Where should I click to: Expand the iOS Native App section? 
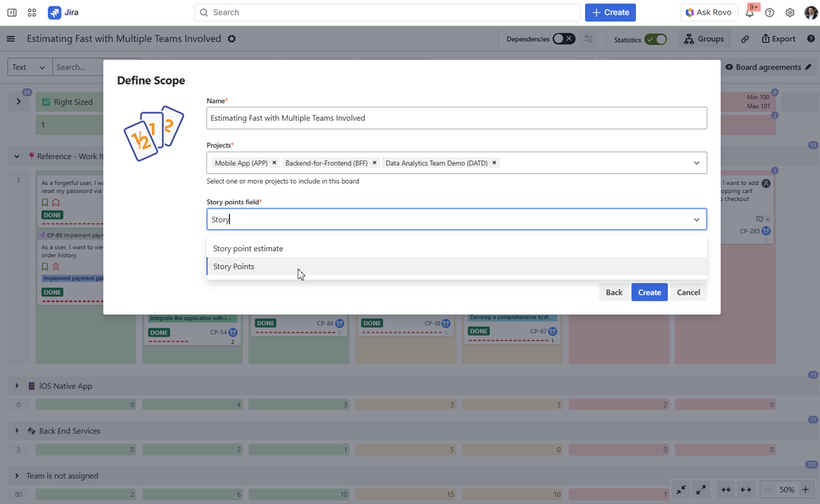tap(18, 386)
